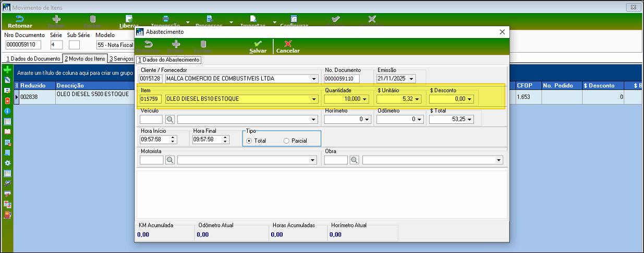Click the Salvar checkmark icon in Abastecimento
Image resolution: width=644 pixels, height=253 pixels.
coord(258,44)
